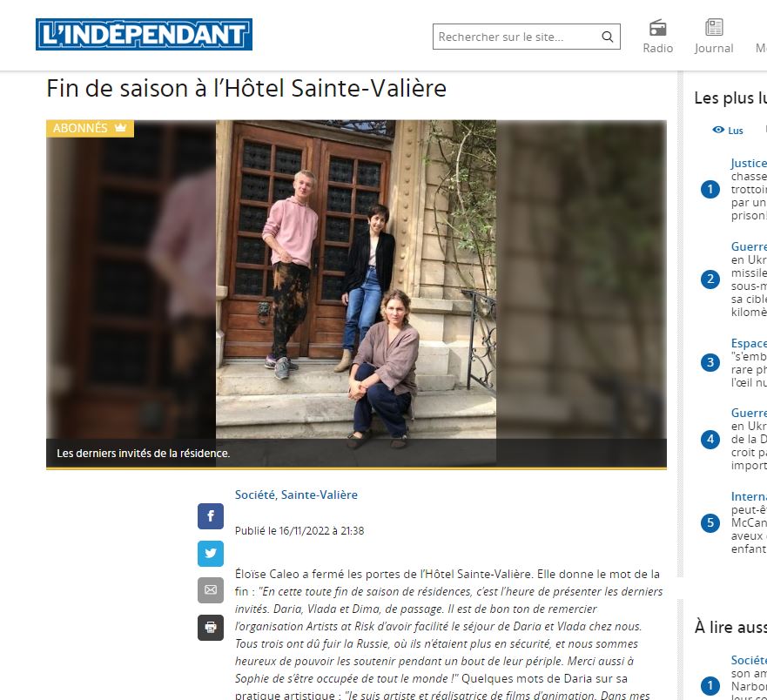
Task: Select the Lus tab with eye icon
Action: coord(728,130)
